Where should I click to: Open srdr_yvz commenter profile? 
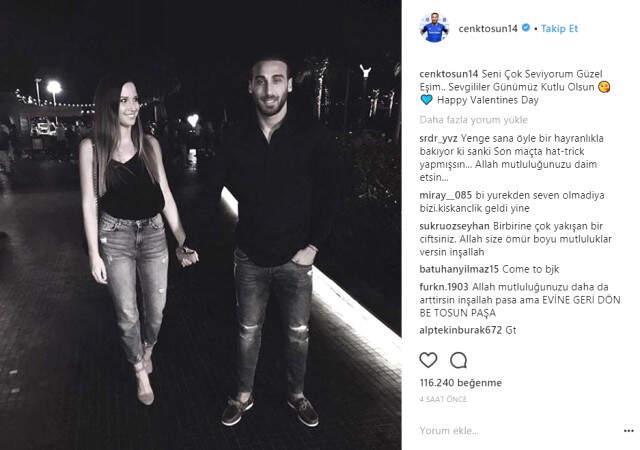tap(438, 138)
